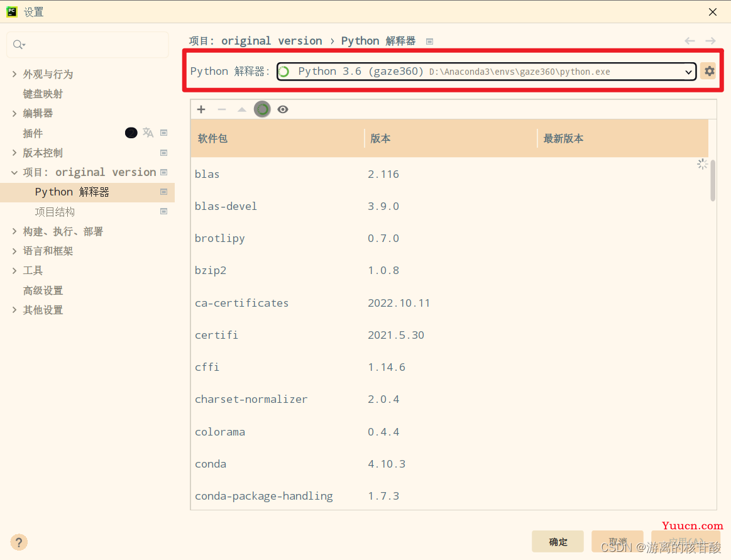
Task: Click the 确定 button
Action: 558,541
